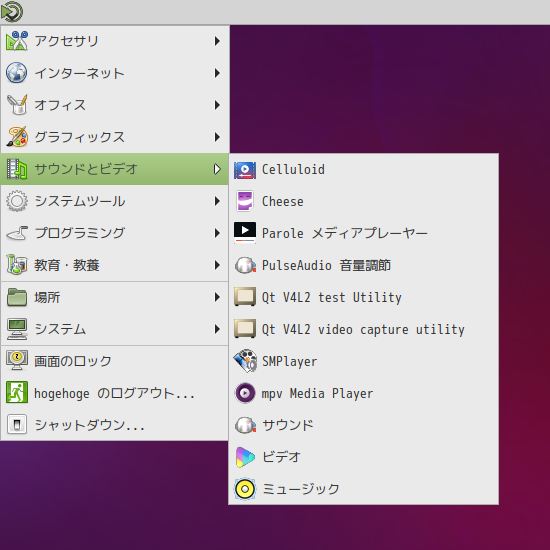Select the プログラミング menu entry
Screen dimensions: 550x550
[x=115, y=233]
